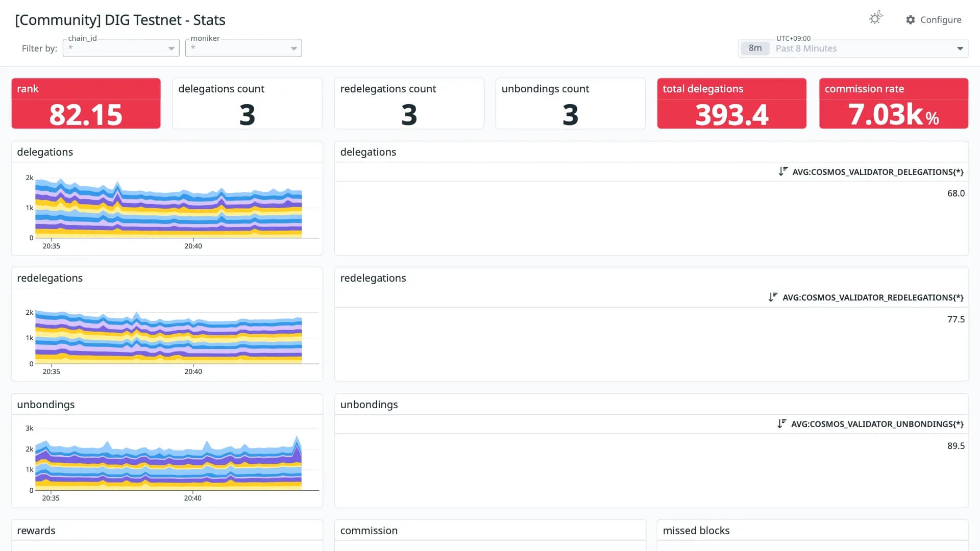The image size is (980, 551).
Task: Click the rewards widget title
Action: coord(36,531)
